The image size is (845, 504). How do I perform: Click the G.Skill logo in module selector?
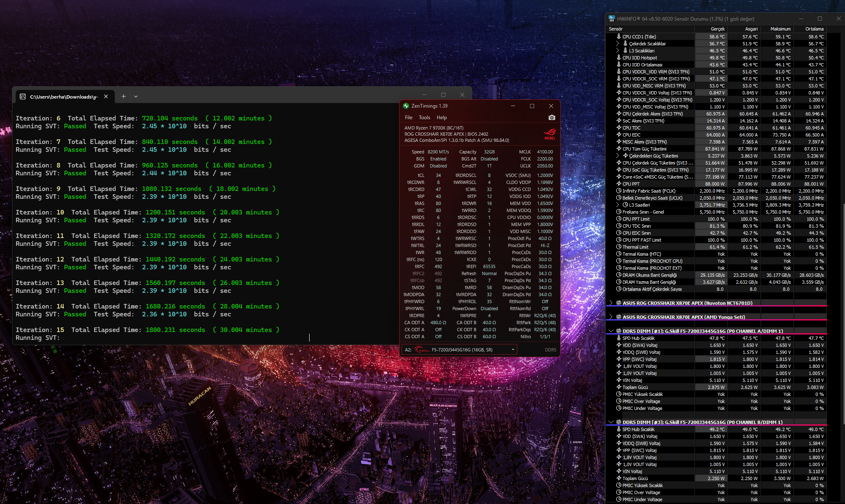pos(422,350)
